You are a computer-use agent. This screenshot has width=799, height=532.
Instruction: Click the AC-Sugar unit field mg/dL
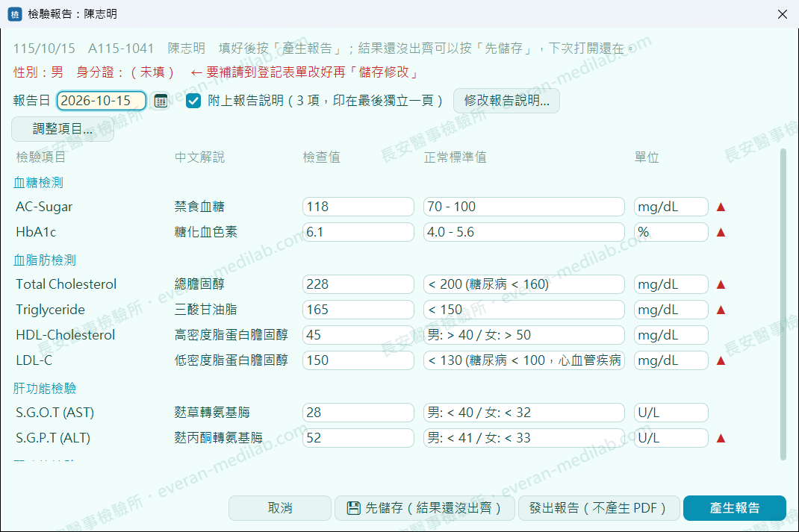[x=671, y=207]
